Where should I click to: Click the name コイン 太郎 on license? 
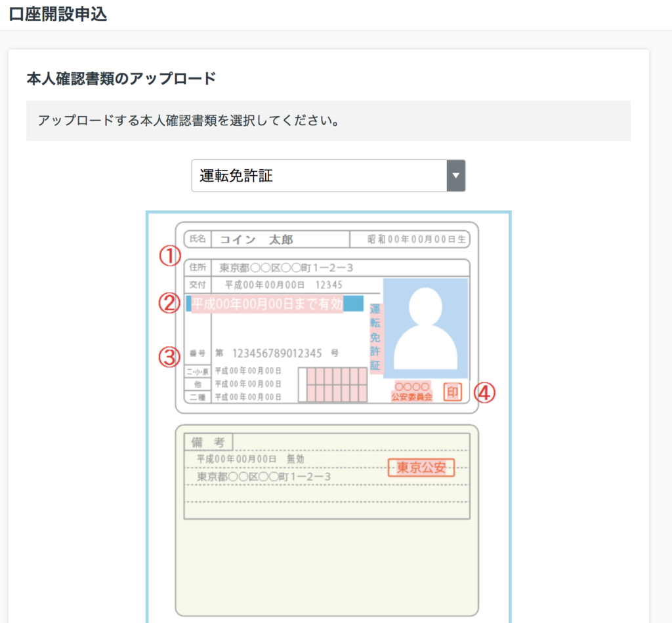point(257,239)
